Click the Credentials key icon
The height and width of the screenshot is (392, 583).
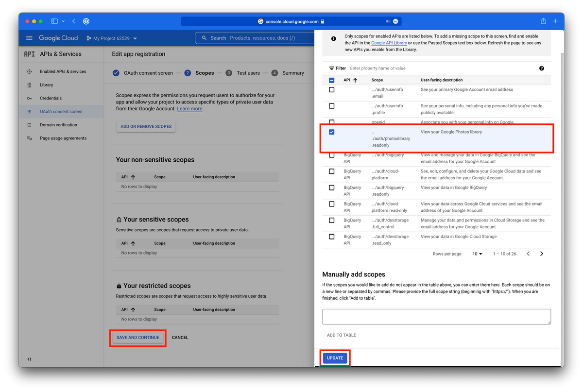coord(29,98)
